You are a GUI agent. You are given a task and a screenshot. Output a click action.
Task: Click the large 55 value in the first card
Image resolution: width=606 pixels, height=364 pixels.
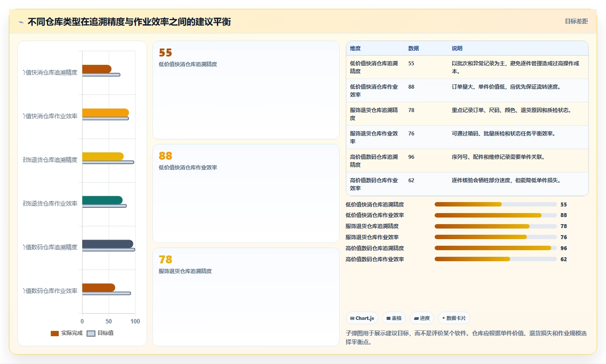coord(165,53)
